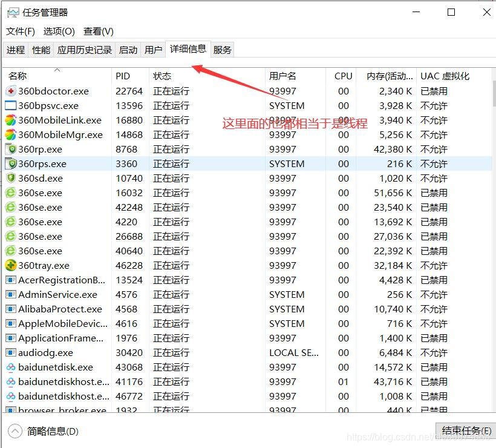
Task: Switch to the 应用历史记录 tab
Action: pos(85,50)
